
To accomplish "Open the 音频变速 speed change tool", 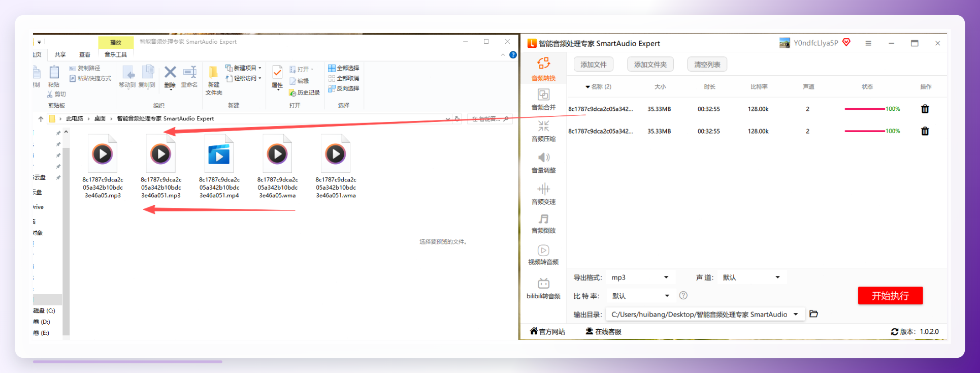I will click(543, 194).
